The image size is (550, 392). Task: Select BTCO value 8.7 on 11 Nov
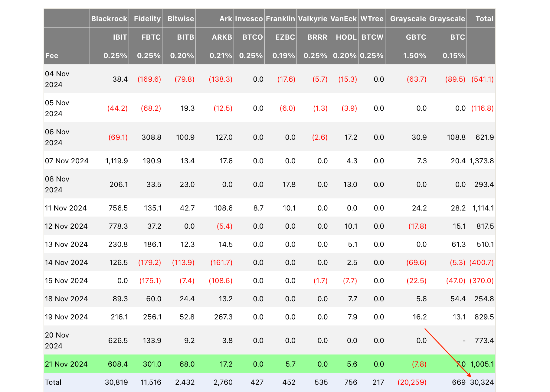[259, 208]
